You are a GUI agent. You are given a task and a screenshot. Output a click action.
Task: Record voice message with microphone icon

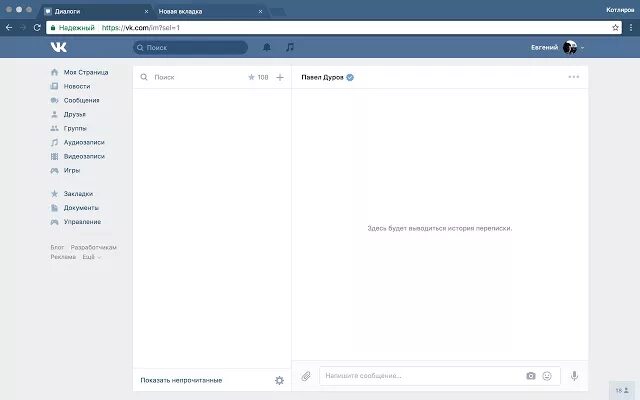574,376
